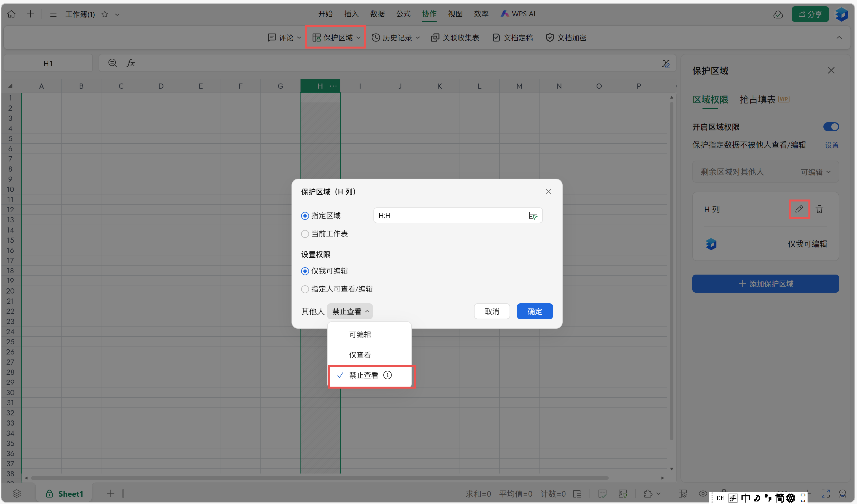This screenshot has height=504, width=857.
Task: Click the info icon beside 禁止查看
Action: [x=387, y=375]
